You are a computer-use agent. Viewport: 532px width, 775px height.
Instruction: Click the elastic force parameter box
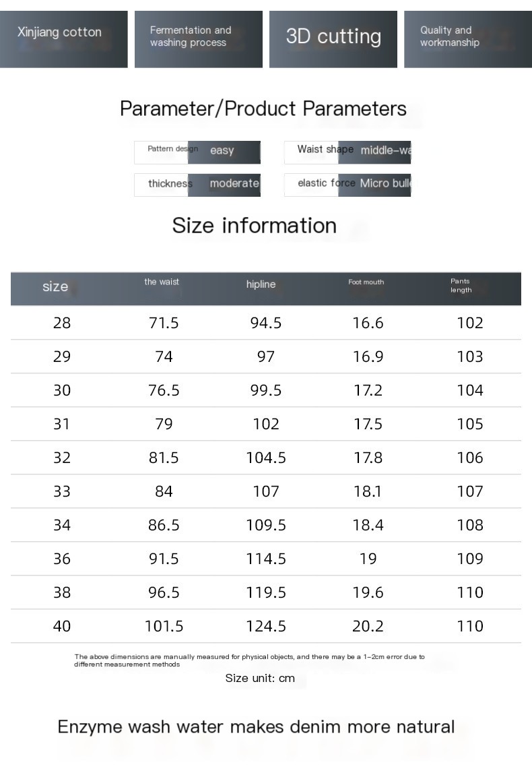(x=347, y=185)
